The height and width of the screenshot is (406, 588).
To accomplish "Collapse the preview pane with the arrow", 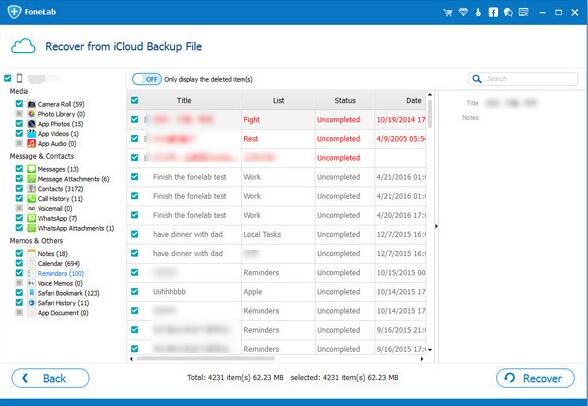I will click(x=436, y=226).
